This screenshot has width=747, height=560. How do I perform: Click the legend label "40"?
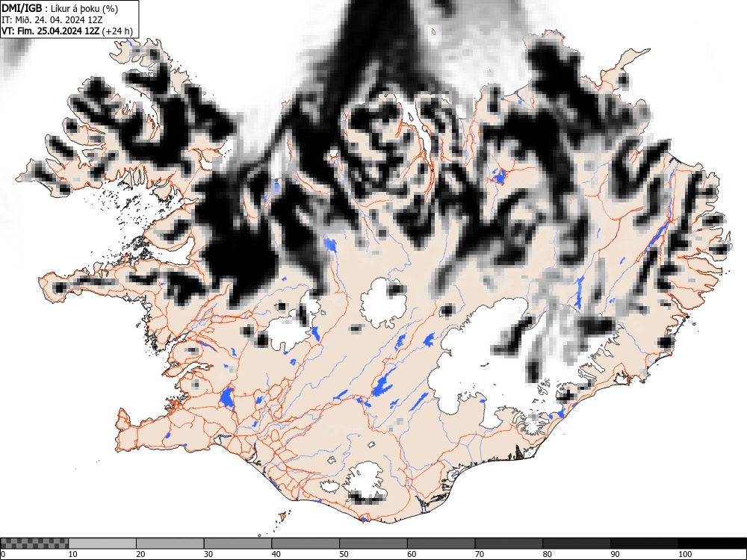pyautogui.click(x=276, y=554)
